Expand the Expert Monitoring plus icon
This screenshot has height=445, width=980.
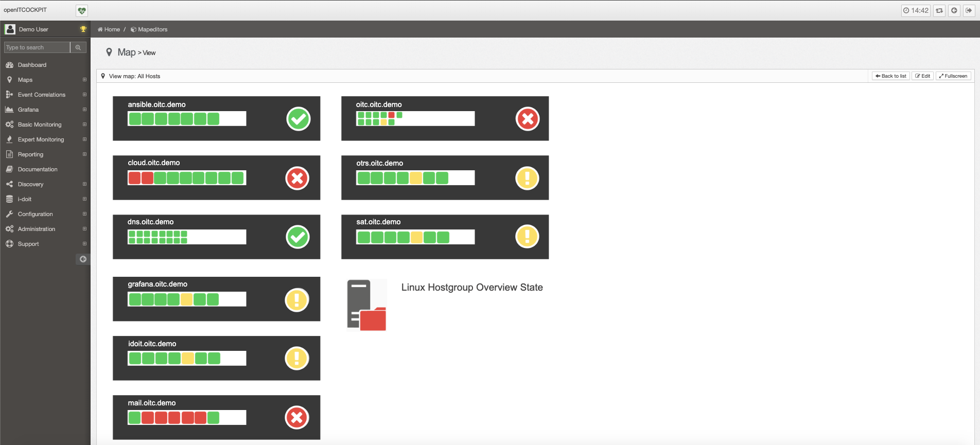click(84, 139)
